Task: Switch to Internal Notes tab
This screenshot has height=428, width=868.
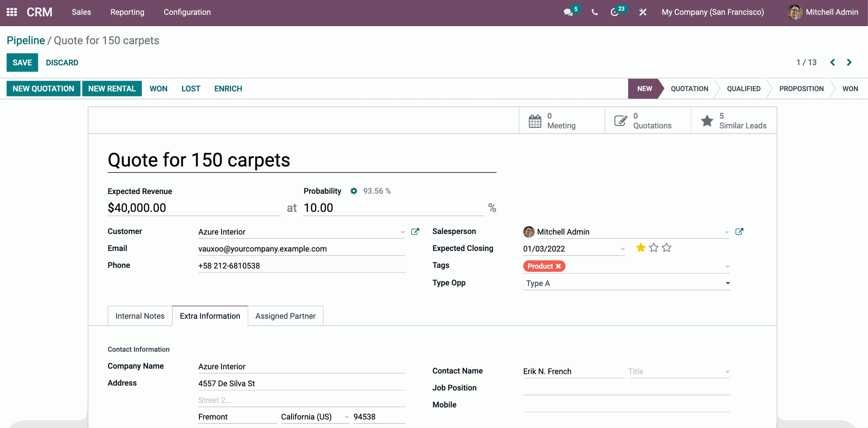Action: tap(140, 316)
